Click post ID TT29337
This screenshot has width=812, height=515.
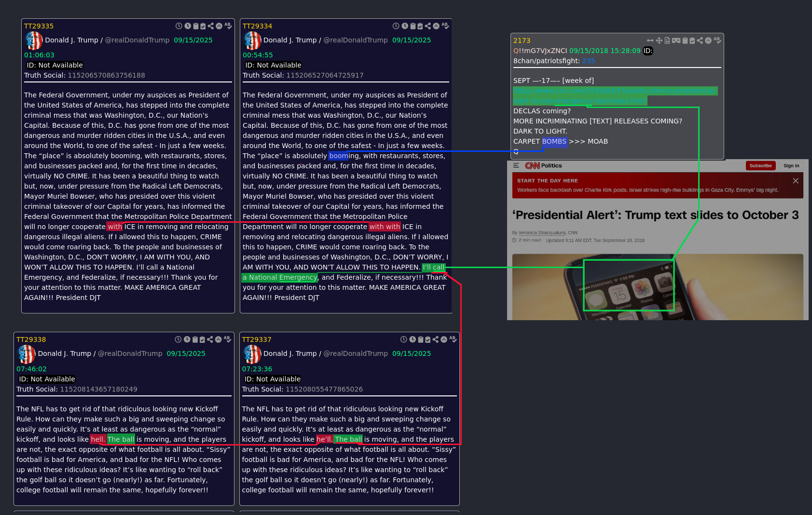tap(257, 339)
